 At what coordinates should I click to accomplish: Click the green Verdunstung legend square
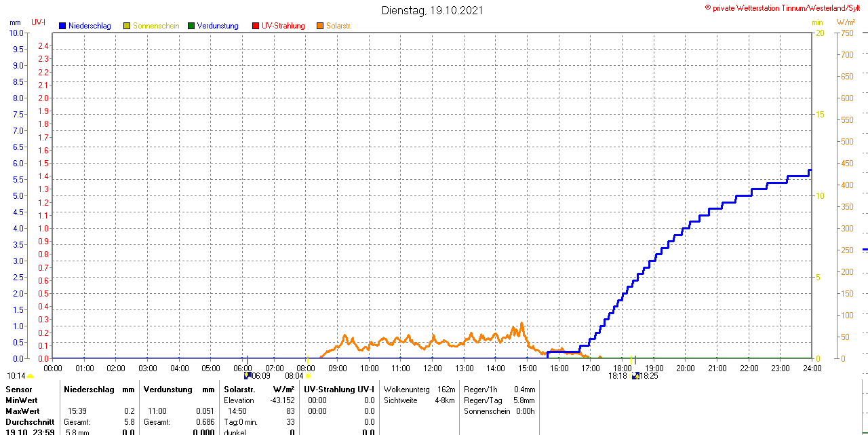(191, 26)
